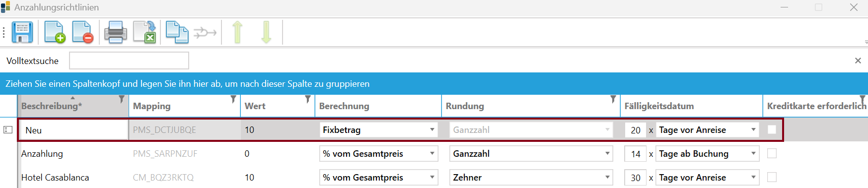868x188 pixels.
Task: Focus the Volltextsuche search field
Action: tap(129, 61)
